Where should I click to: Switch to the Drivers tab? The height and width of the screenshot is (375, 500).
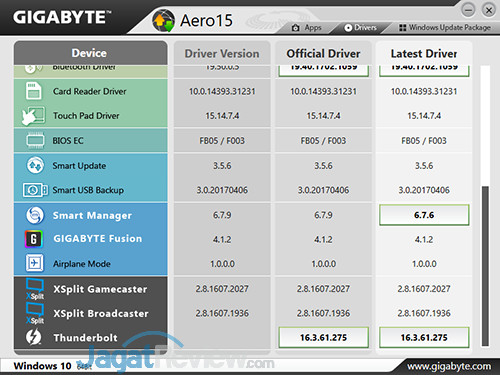point(361,28)
